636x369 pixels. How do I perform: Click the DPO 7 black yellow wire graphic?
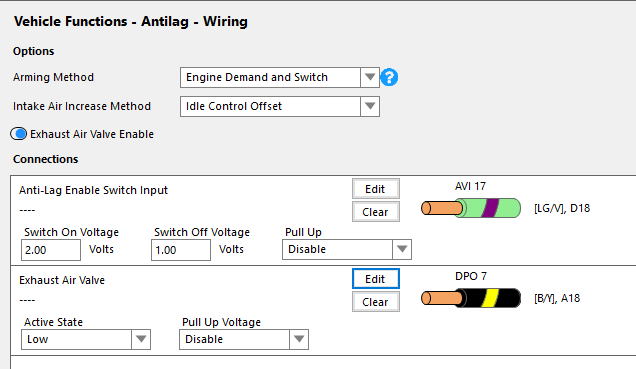(x=471, y=298)
